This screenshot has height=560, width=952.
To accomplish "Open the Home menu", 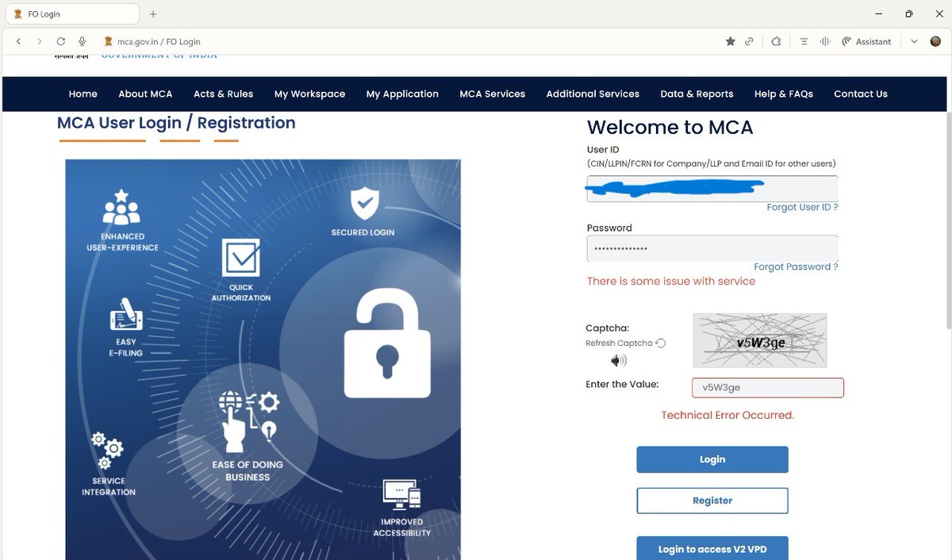I will (x=83, y=94).
